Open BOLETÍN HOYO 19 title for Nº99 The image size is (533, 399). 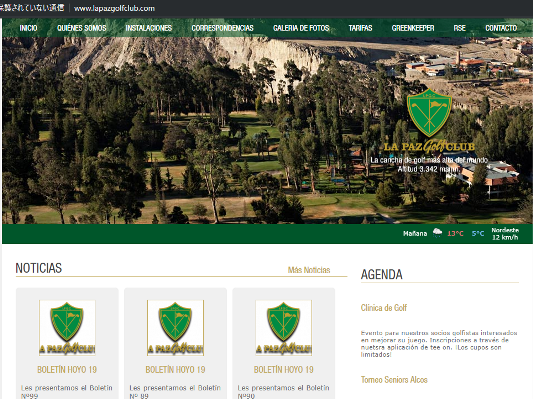[67, 369]
